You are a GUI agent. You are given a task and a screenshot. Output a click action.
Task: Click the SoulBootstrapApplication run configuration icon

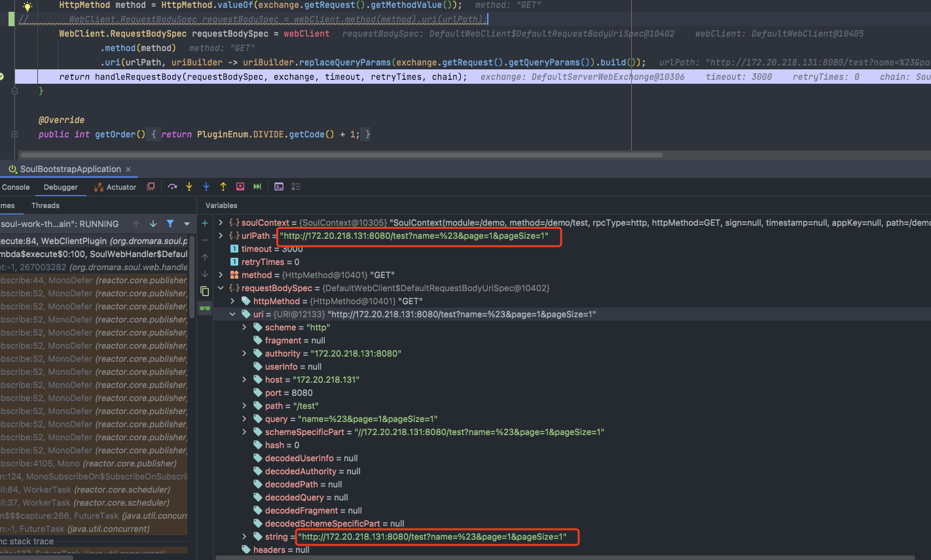pyautogui.click(x=12, y=169)
